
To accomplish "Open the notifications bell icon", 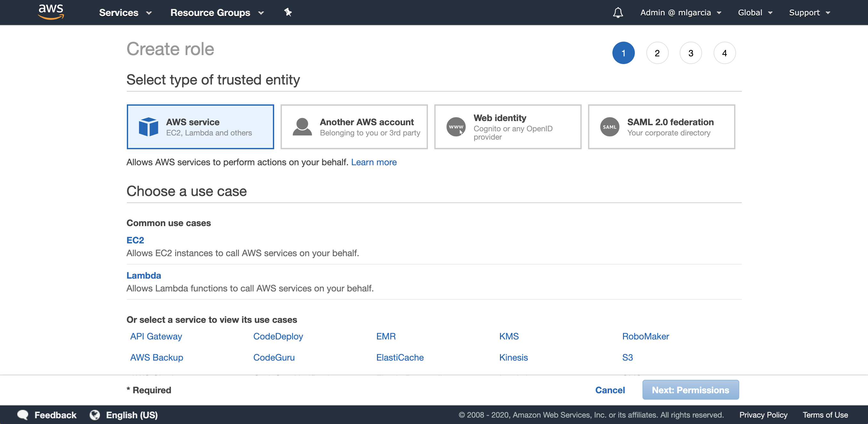I will 618,12.
